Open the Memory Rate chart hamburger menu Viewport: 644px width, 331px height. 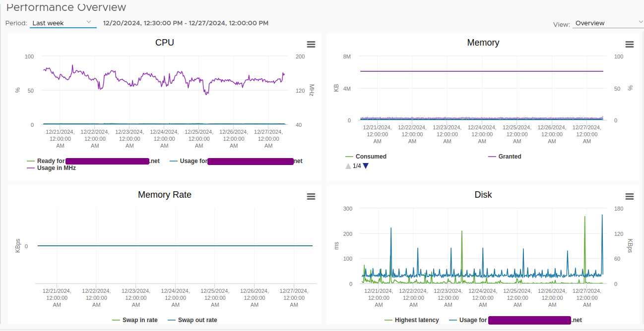coord(311,197)
